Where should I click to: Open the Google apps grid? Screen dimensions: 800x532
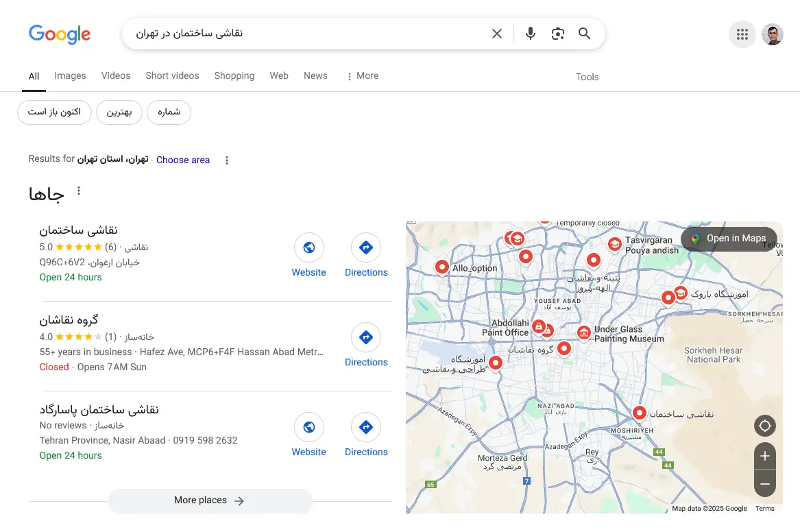click(x=742, y=34)
